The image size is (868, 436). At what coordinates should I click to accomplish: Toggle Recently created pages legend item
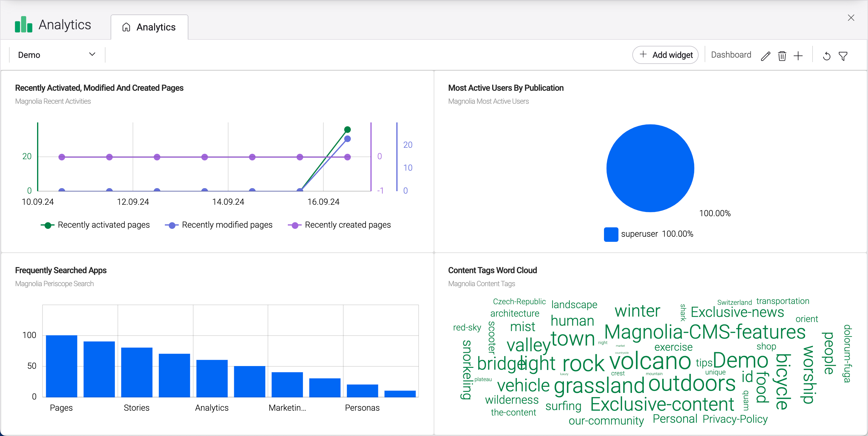click(339, 225)
